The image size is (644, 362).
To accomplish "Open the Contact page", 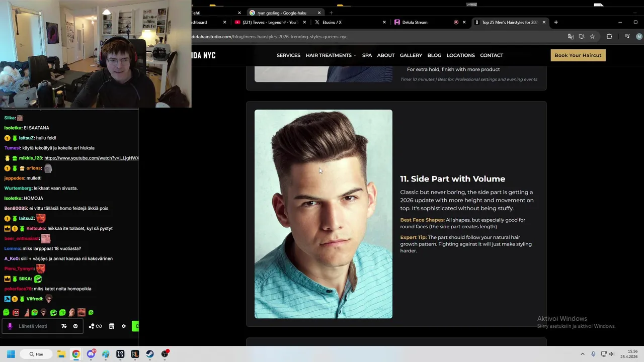I will tap(492, 55).
